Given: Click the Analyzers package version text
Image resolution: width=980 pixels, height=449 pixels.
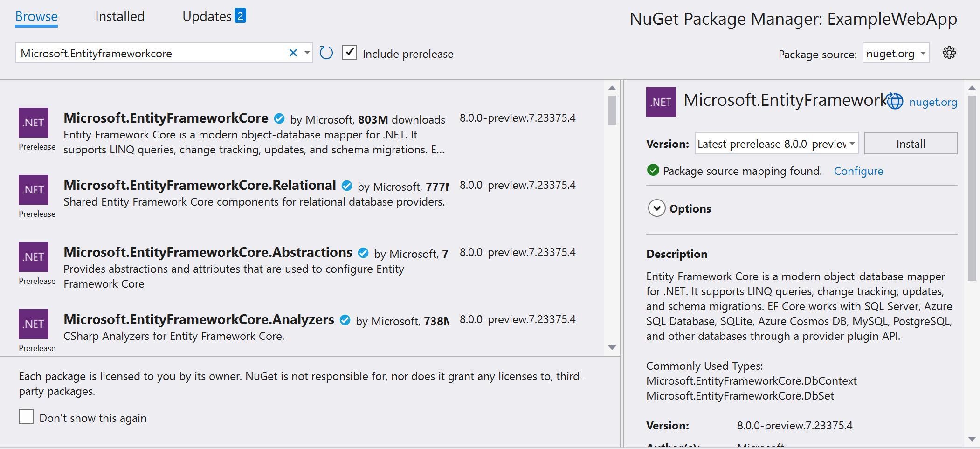Looking at the screenshot, I should [518, 319].
